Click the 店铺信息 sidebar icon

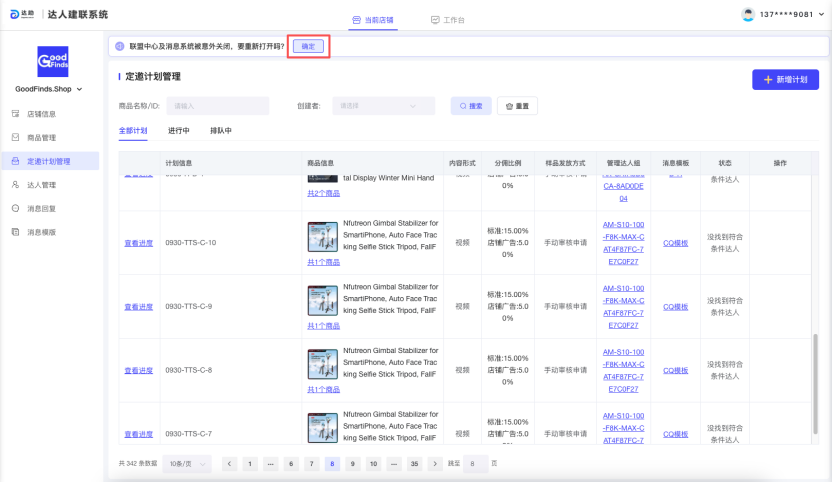16,114
